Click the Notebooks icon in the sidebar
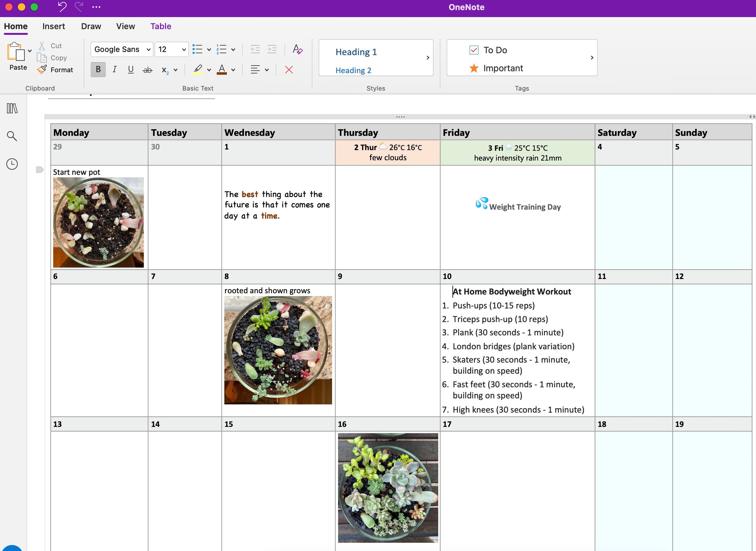Image resolution: width=756 pixels, height=551 pixels. coord(12,108)
